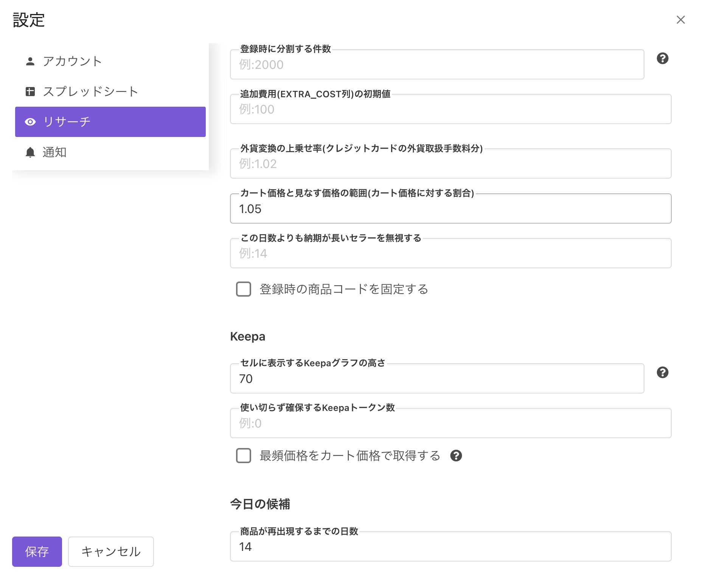Select the 外貨変換の上乗せ率 input field
Viewport: 702px width, 588px height.
click(x=450, y=164)
